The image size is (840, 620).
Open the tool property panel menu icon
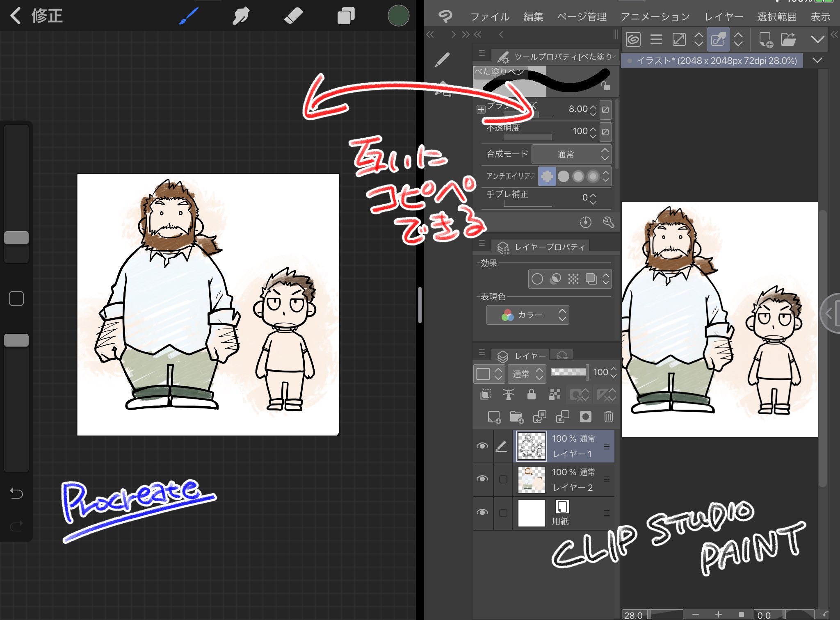point(482,54)
